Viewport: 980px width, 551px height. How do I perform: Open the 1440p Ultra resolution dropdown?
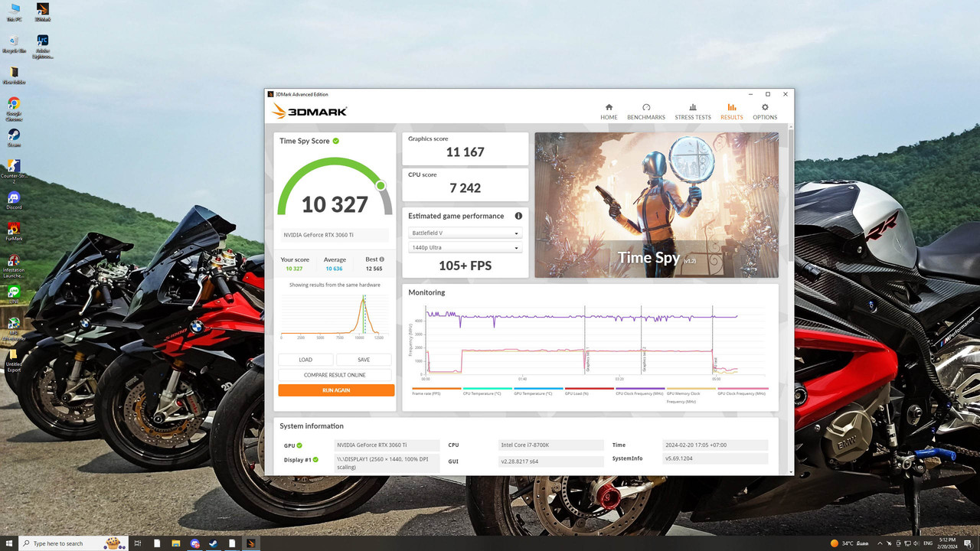(x=465, y=247)
